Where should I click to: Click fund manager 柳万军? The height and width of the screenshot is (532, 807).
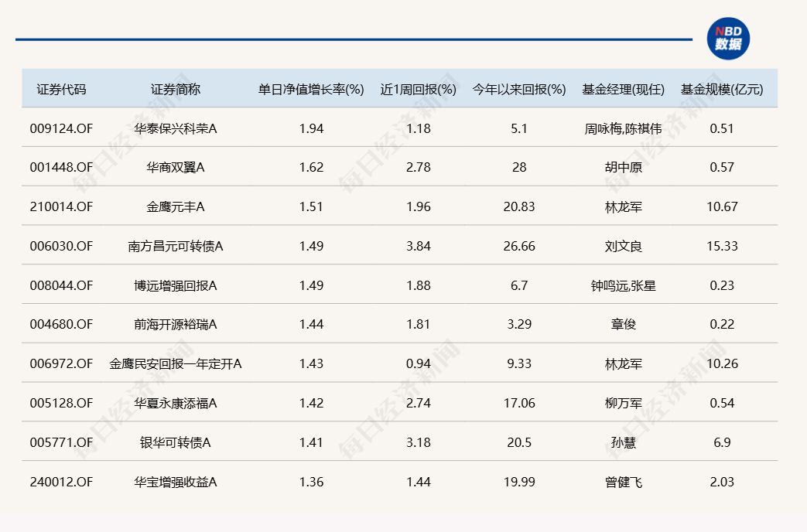(623, 403)
